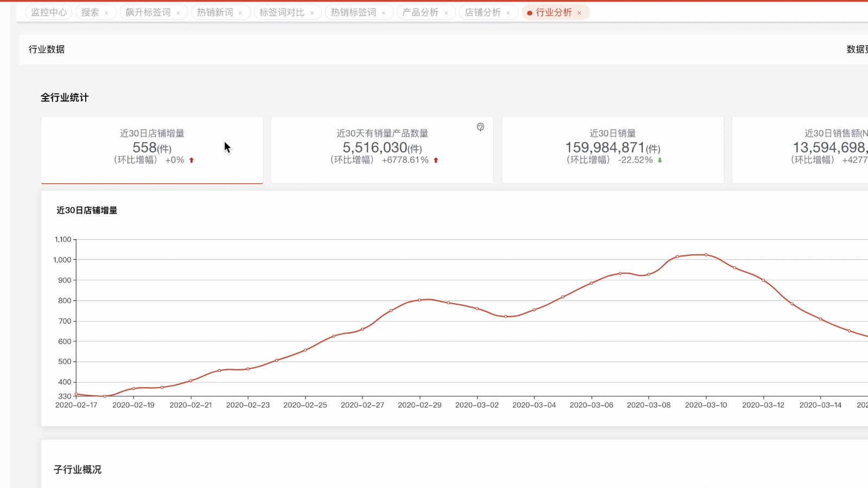Close the 行业分析 tab
The width and height of the screenshot is (868, 488).
(579, 13)
